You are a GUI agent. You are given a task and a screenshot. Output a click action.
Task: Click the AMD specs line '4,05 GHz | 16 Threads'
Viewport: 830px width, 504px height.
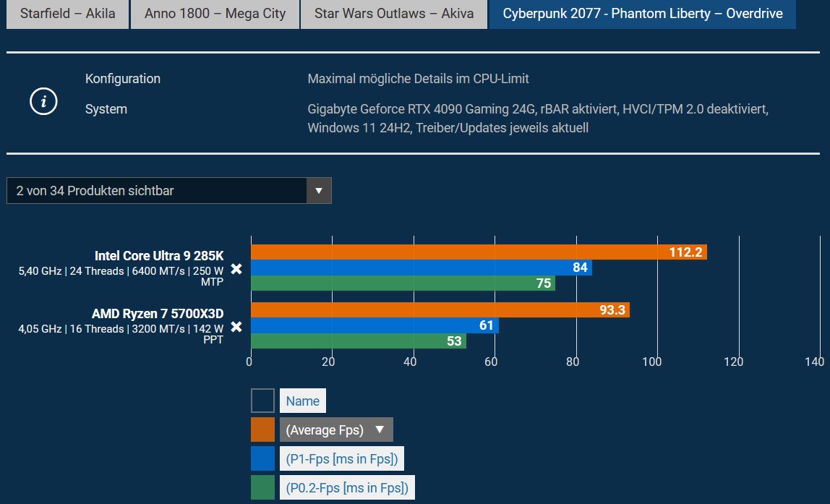pos(121,334)
